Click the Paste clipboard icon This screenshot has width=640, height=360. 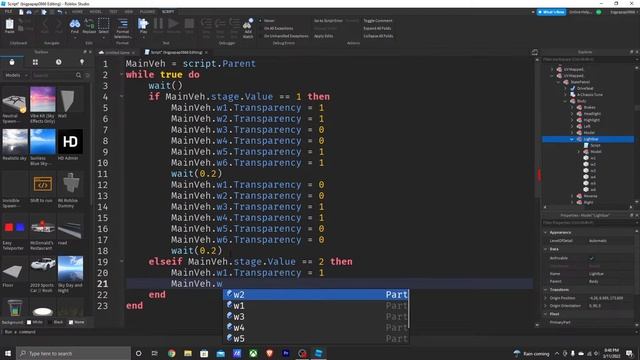[9, 24]
